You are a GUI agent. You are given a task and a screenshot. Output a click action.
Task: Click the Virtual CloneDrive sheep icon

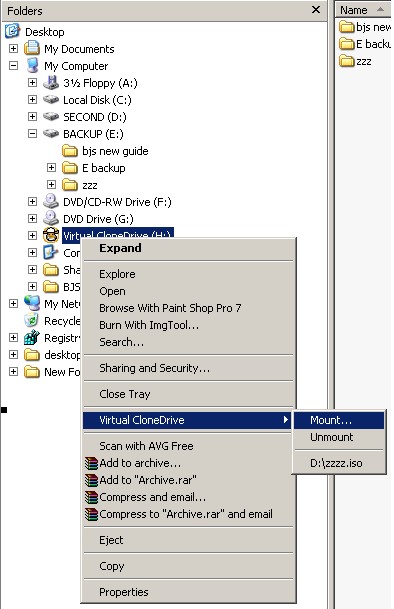(x=51, y=235)
